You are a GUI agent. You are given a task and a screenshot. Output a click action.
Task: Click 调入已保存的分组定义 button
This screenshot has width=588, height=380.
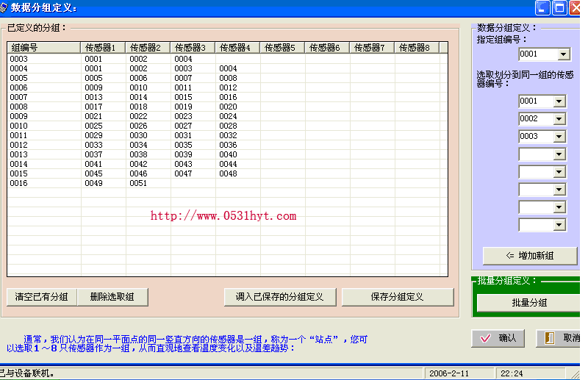click(x=280, y=297)
